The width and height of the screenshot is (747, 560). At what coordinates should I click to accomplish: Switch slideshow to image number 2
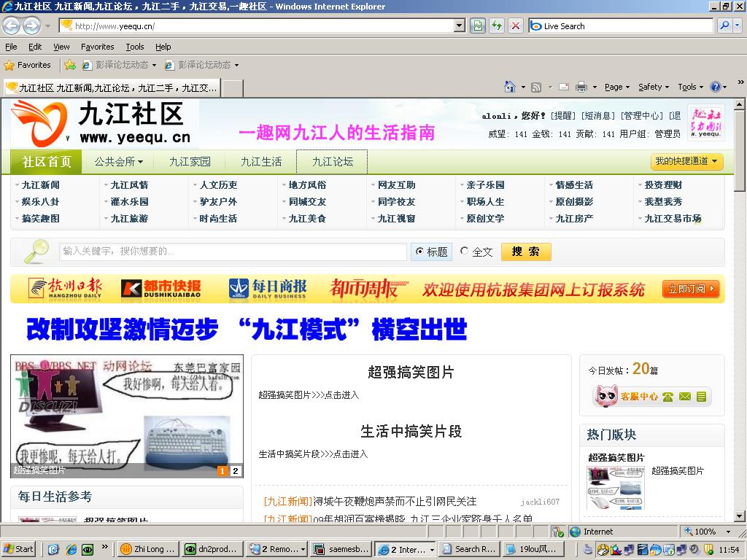[235, 471]
